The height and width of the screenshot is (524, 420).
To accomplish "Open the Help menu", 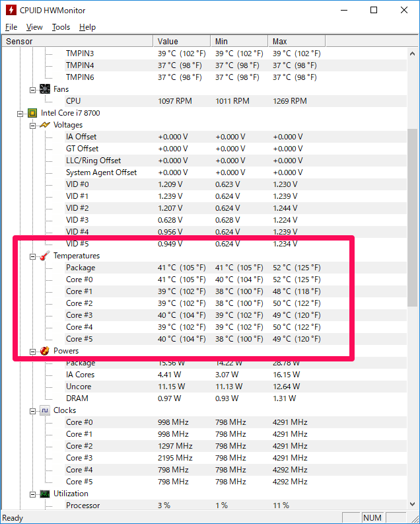I will pos(87,27).
